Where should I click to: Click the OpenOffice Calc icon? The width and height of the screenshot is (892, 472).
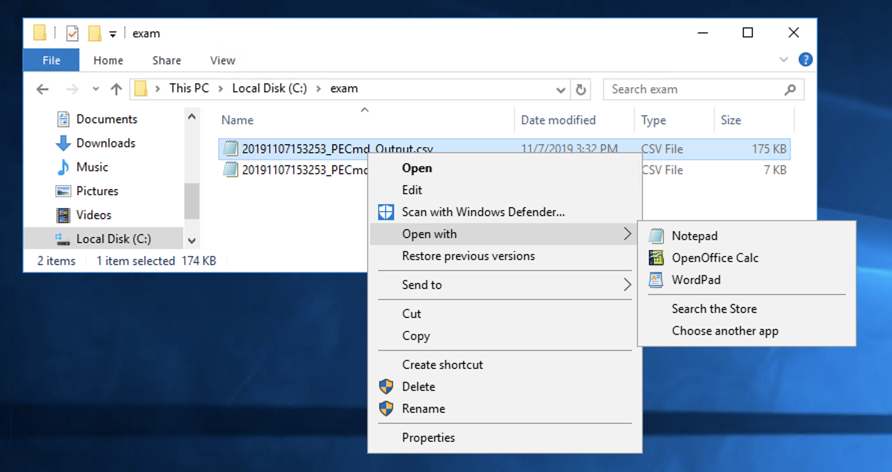tap(656, 258)
